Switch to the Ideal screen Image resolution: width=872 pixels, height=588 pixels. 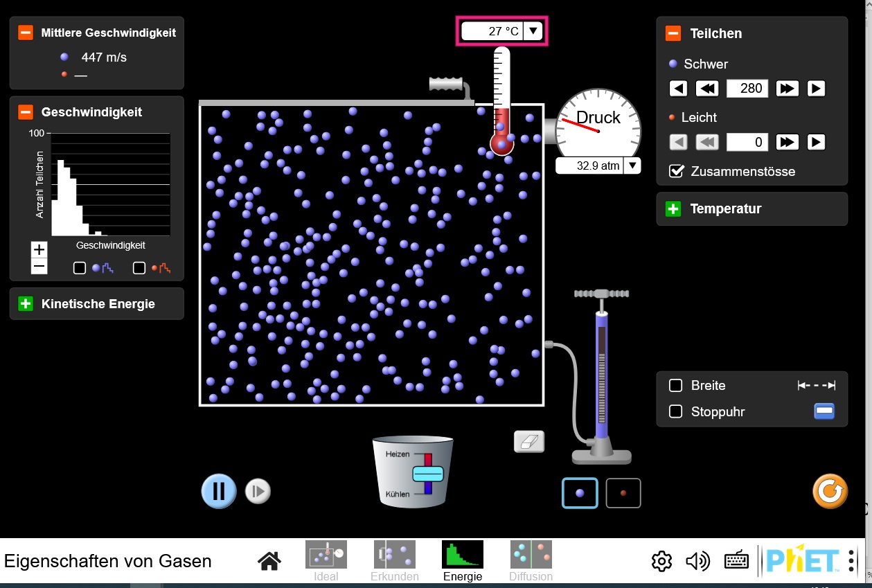click(x=326, y=561)
